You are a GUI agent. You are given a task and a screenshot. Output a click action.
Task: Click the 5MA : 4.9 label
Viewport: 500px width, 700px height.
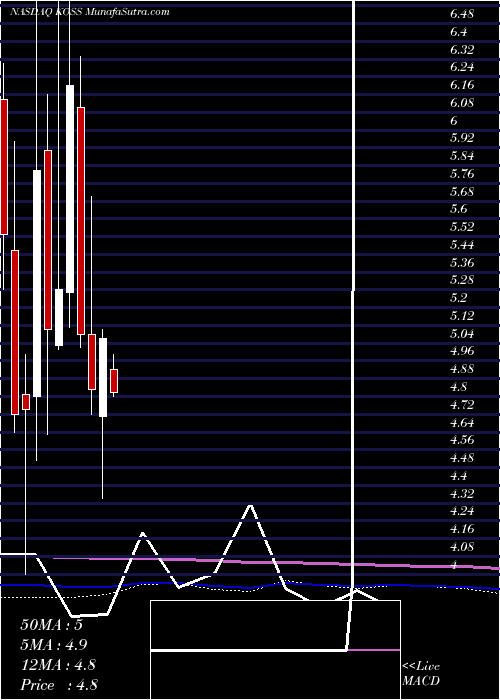coord(54,645)
